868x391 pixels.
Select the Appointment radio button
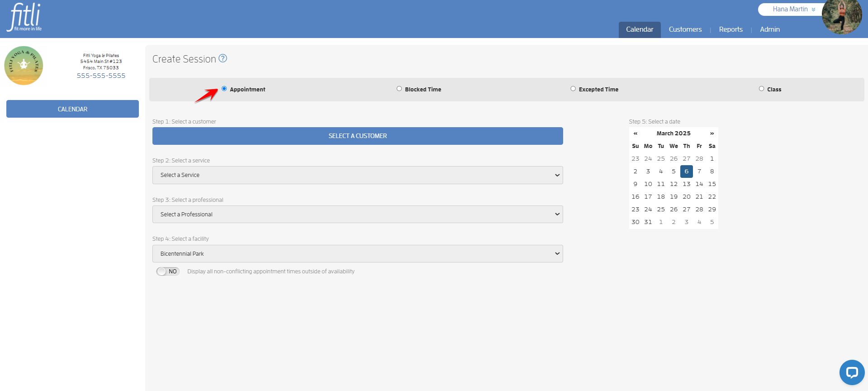point(224,89)
